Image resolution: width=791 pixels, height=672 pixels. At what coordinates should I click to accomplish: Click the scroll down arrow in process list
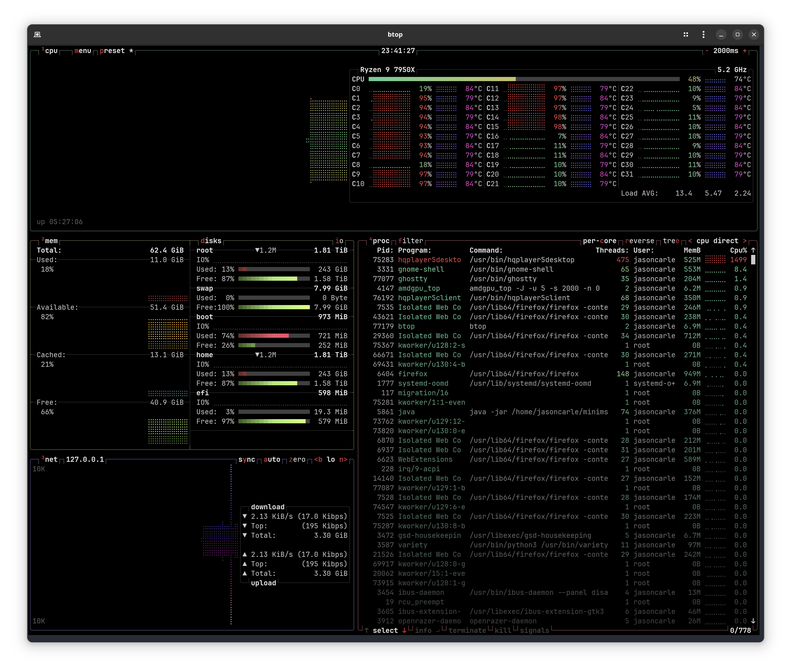753,621
